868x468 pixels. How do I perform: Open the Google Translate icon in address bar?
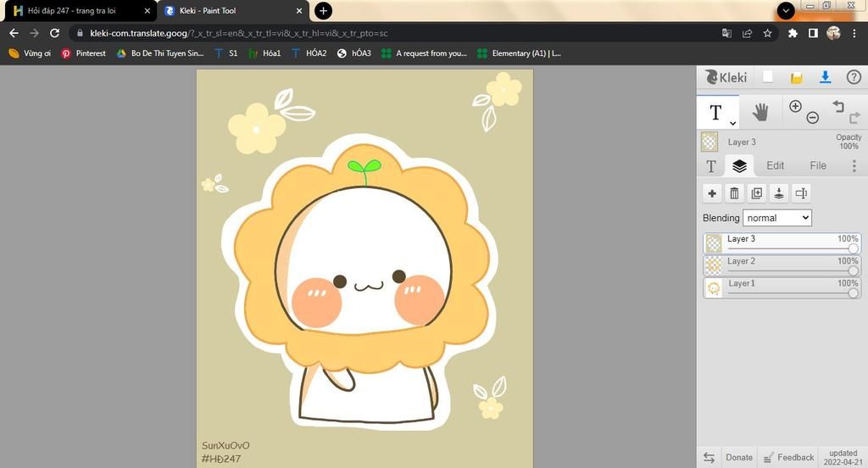point(726,33)
